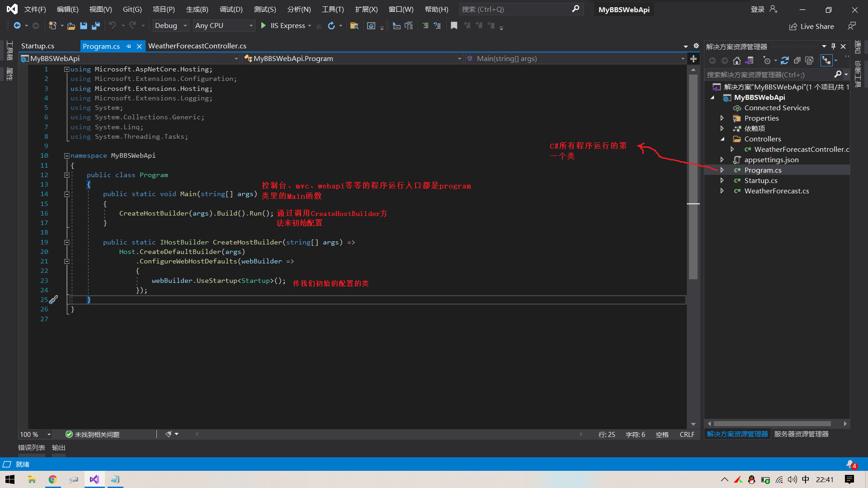Click the search magnifier in the top search box

tap(576, 9)
